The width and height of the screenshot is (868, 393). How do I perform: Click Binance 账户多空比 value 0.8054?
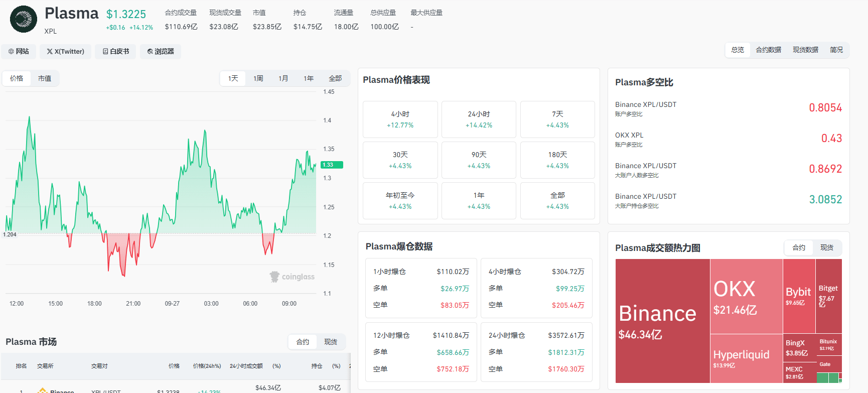pos(825,107)
